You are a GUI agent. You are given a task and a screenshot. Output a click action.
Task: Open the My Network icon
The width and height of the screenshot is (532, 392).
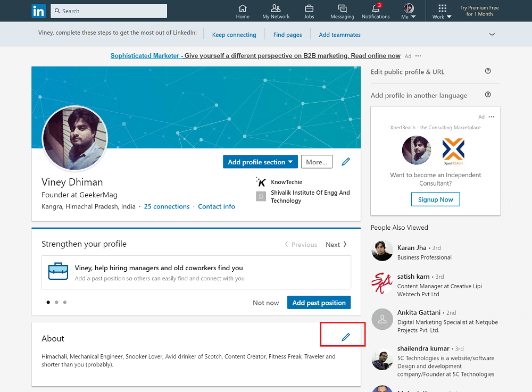[x=276, y=12]
